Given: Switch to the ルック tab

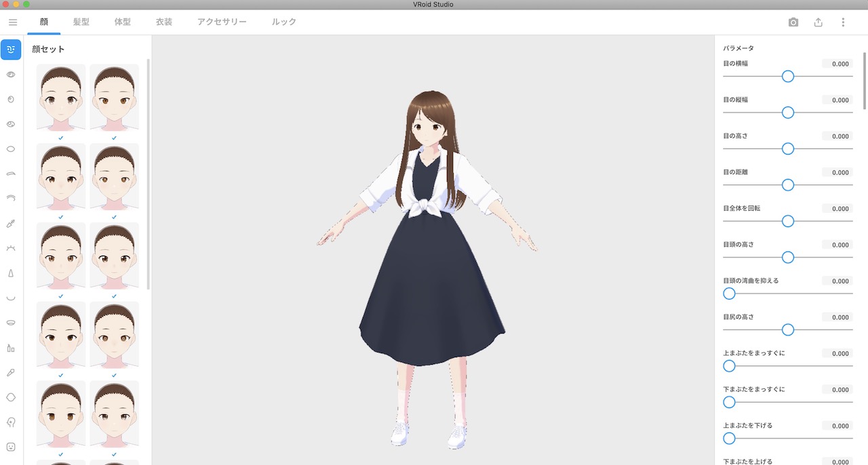Looking at the screenshot, I should [x=283, y=21].
